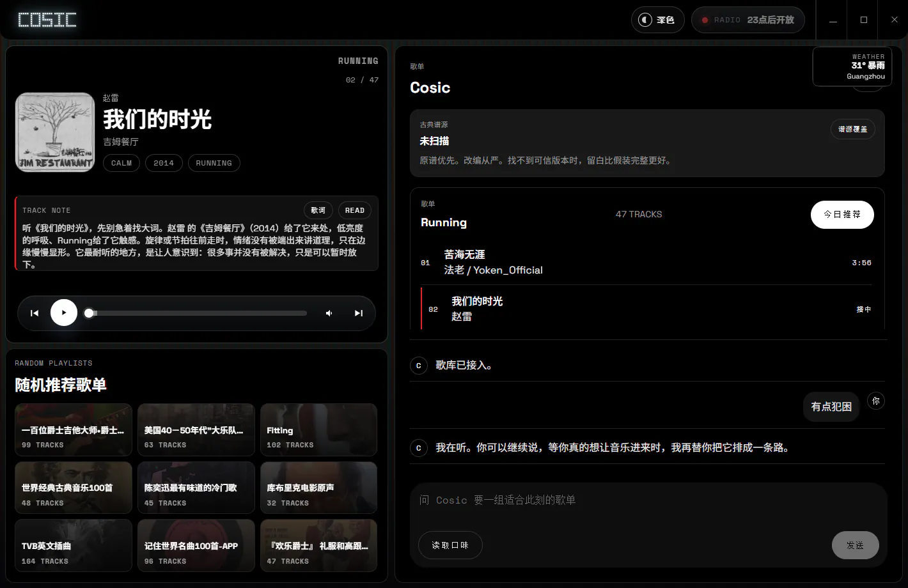Open the playlist 陈奕迅最有味道的冷门歌

[196, 488]
